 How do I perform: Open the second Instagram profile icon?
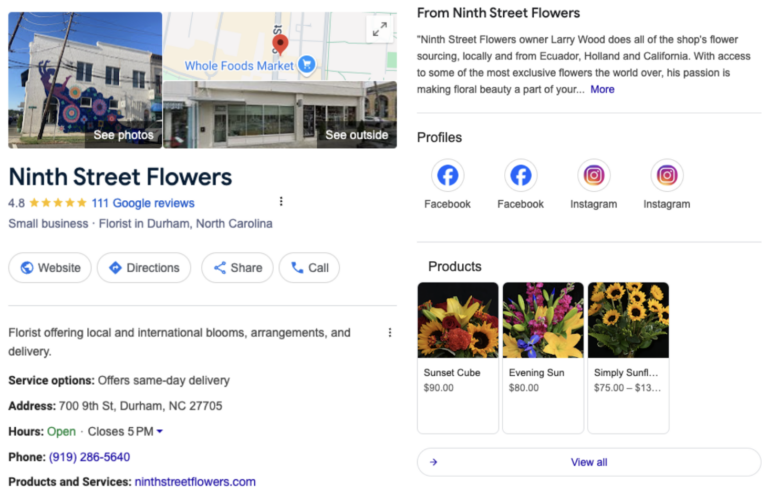coord(666,175)
